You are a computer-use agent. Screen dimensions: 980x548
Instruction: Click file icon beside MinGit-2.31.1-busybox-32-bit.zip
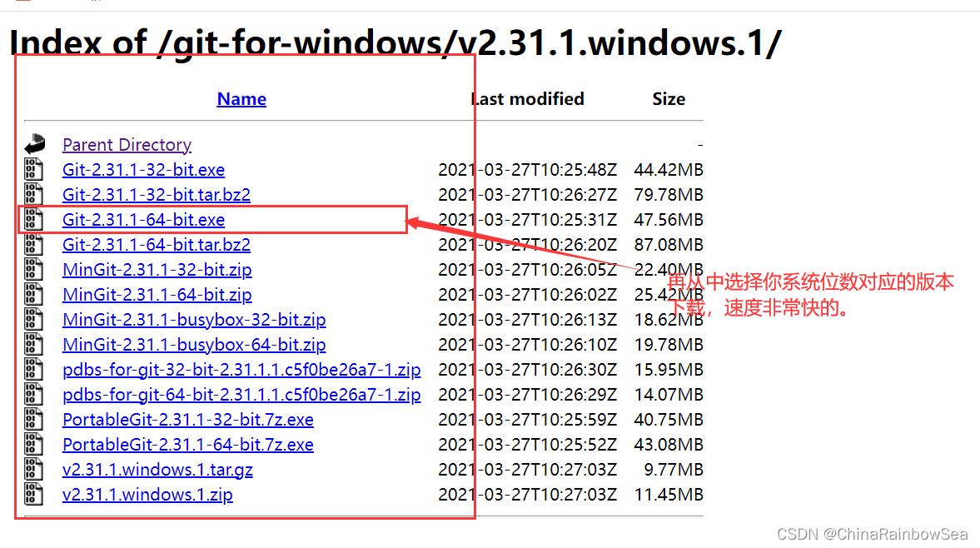pos(34,319)
